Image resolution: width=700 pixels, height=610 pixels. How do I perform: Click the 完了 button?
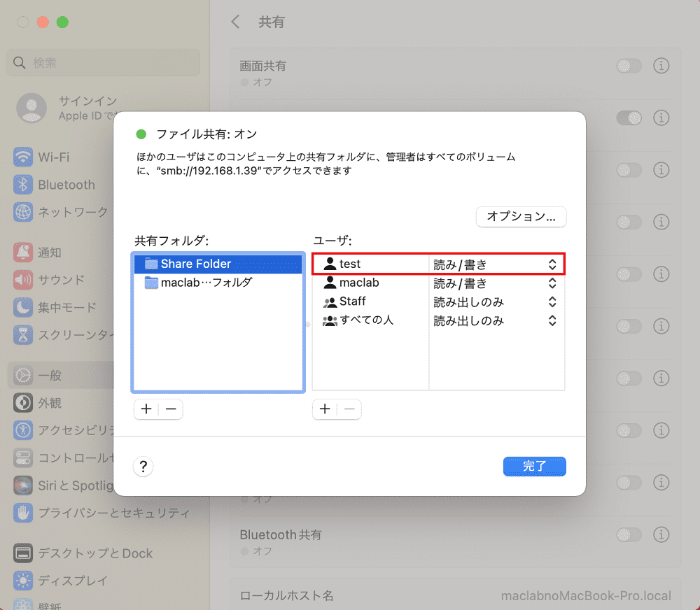534,467
